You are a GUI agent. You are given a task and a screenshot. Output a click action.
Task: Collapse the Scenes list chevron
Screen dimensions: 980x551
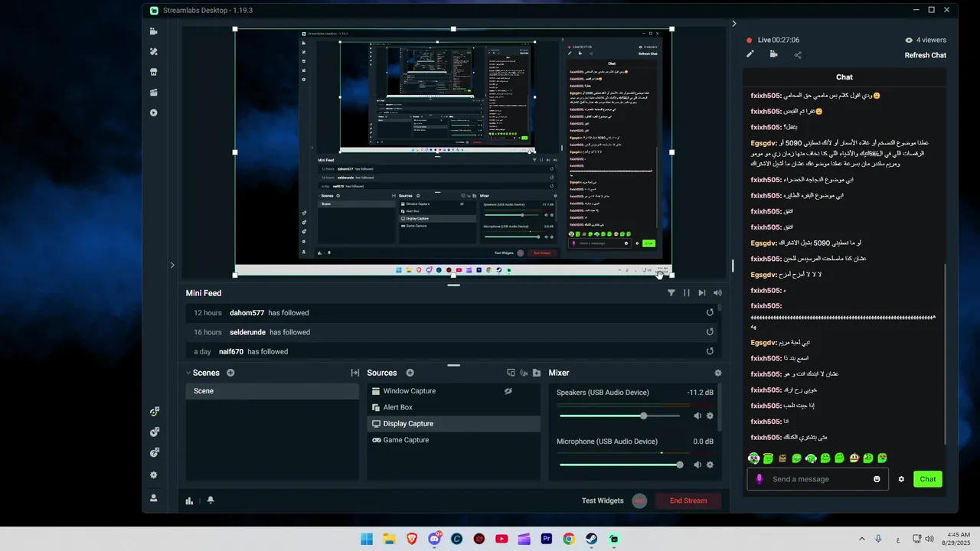coord(188,373)
